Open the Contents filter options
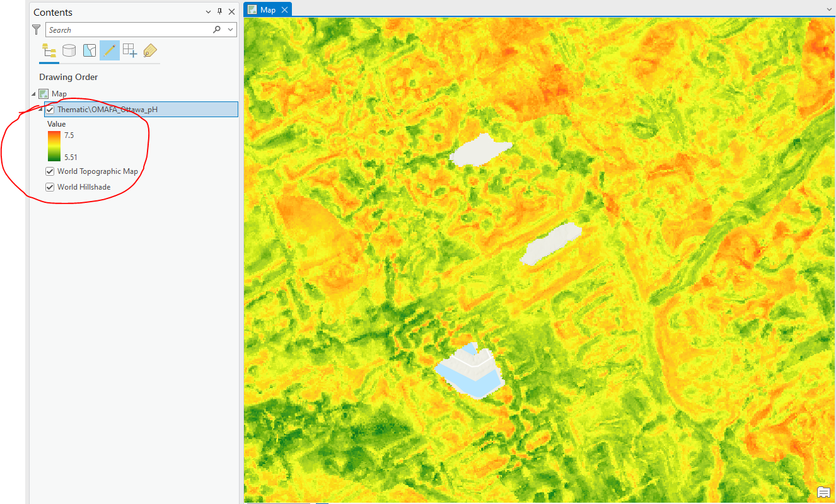 pyautogui.click(x=36, y=29)
